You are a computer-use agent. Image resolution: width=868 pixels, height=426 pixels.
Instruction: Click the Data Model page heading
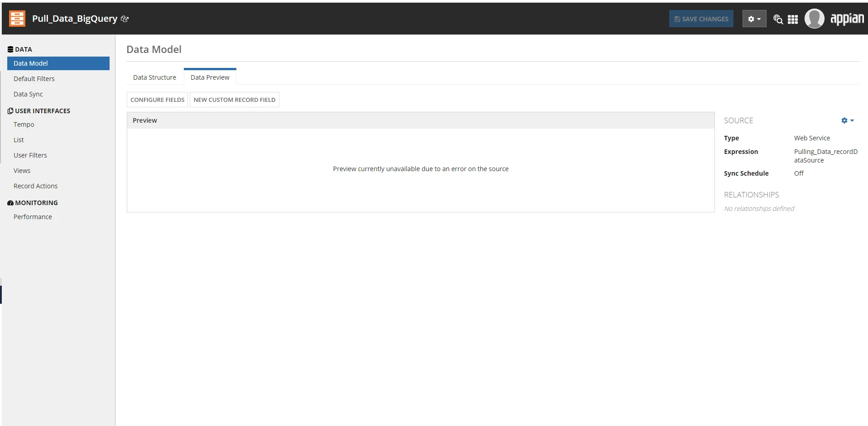[154, 49]
